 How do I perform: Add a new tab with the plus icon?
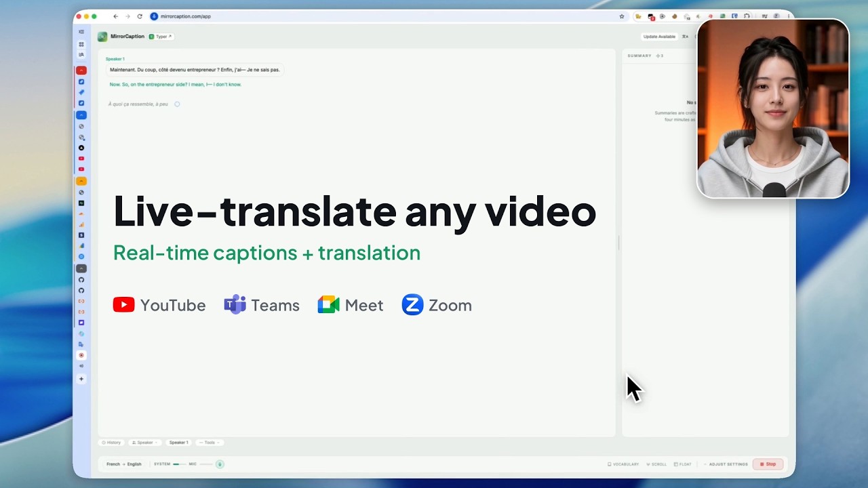click(x=81, y=379)
